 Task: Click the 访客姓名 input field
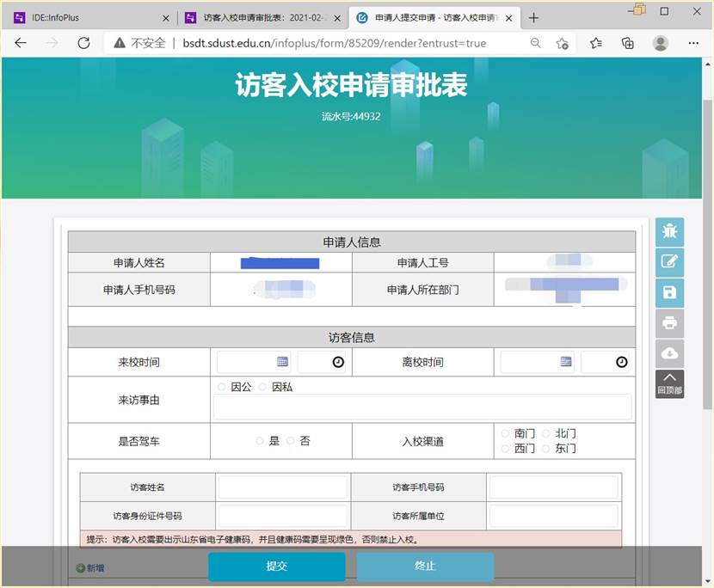coord(282,487)
